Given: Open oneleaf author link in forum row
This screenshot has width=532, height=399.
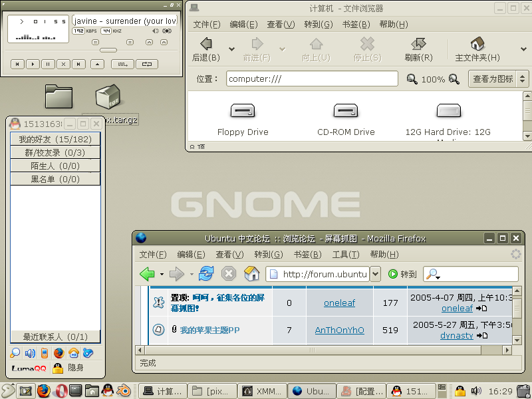Looking at the screenshot, I should [x=339, y=303].
